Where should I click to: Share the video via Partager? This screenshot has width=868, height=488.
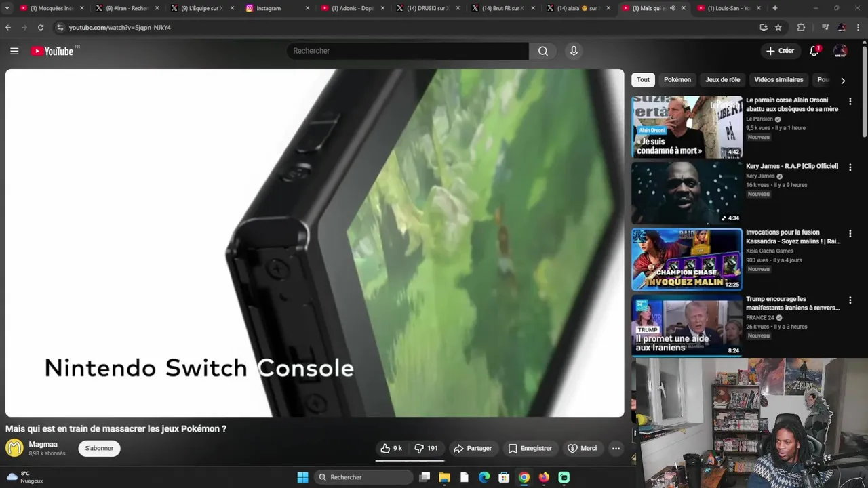[x=473, y=448]
